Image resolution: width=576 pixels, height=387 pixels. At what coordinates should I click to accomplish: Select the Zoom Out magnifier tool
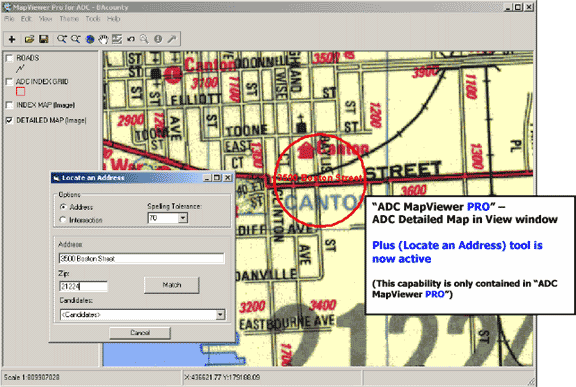[x=75, y=39]
